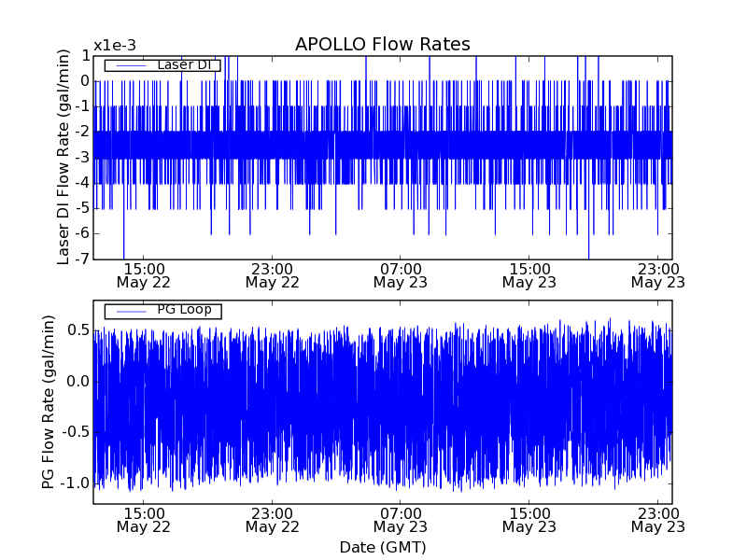Click the Laser DI Flow Rate y-axis label
The image size is (747, 560).
63,157
